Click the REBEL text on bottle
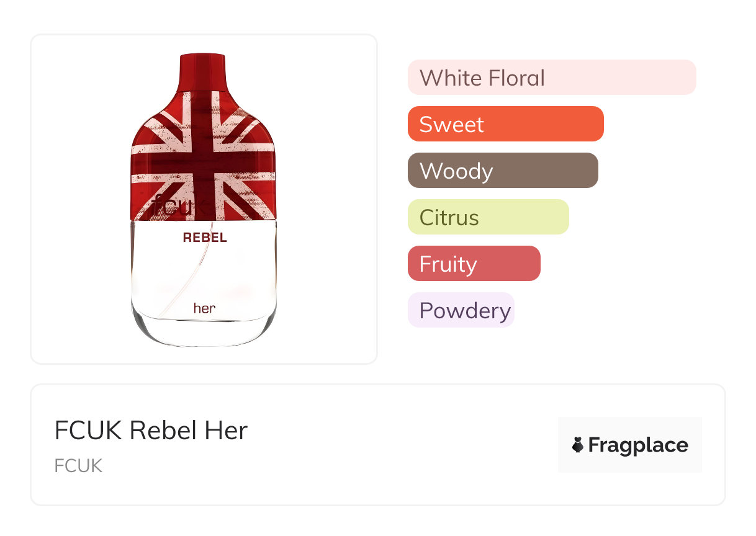The width and height of the screenshot is (756, 536). [x=205, y=238]
